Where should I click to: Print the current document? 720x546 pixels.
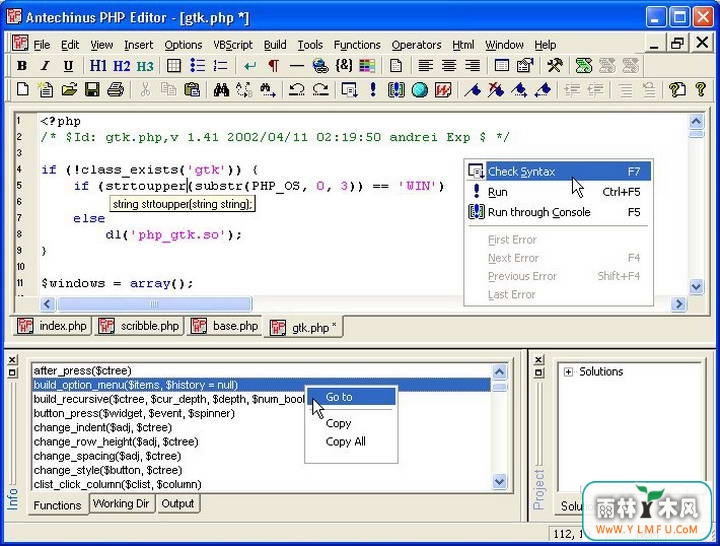116,89
